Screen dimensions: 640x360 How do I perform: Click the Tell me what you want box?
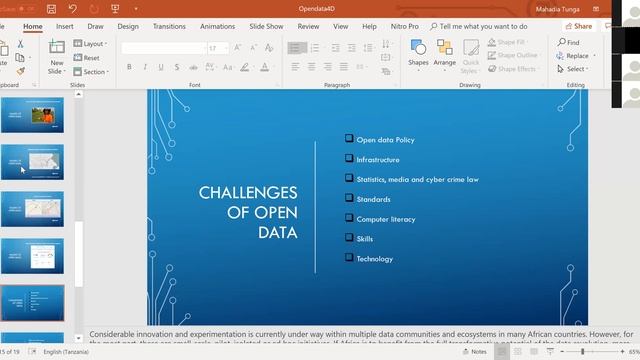[479, 26]
